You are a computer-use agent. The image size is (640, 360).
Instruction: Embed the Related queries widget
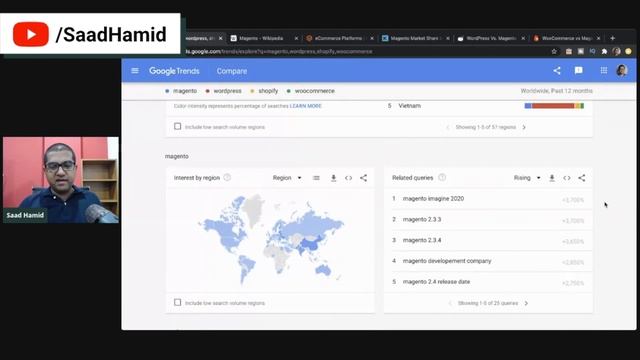tap(567, 178)
